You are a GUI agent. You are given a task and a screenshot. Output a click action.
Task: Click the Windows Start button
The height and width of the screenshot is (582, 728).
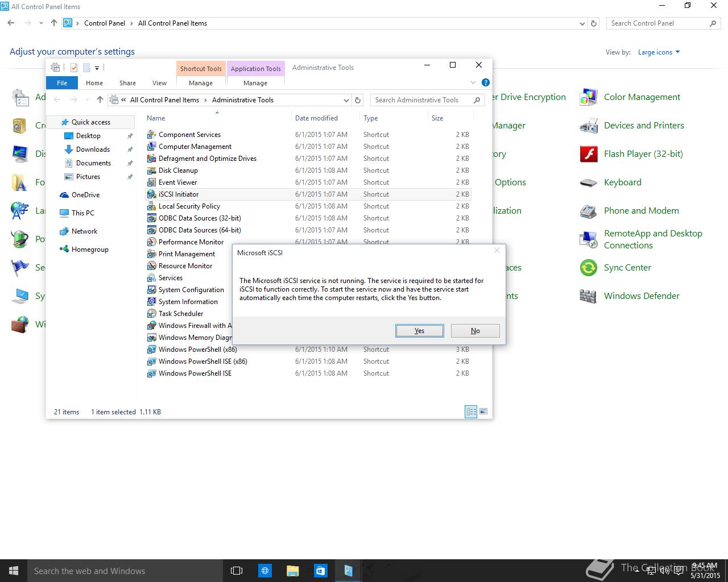click(14, 571)
